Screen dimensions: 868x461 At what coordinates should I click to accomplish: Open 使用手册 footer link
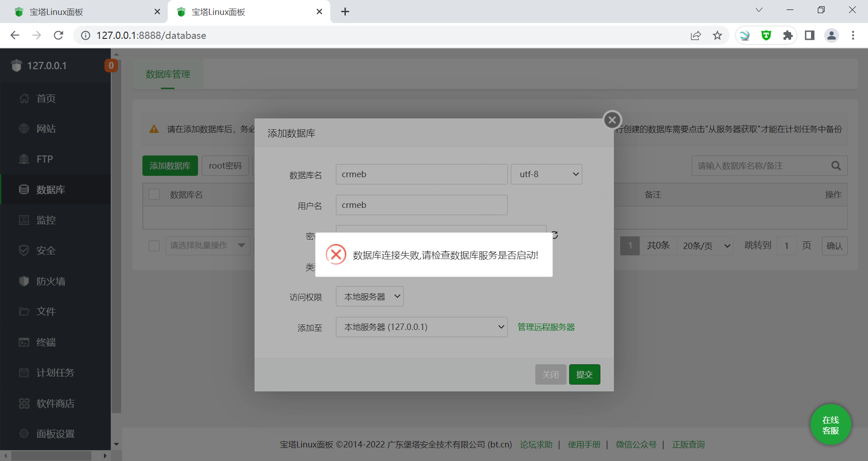tap(584, 444)
